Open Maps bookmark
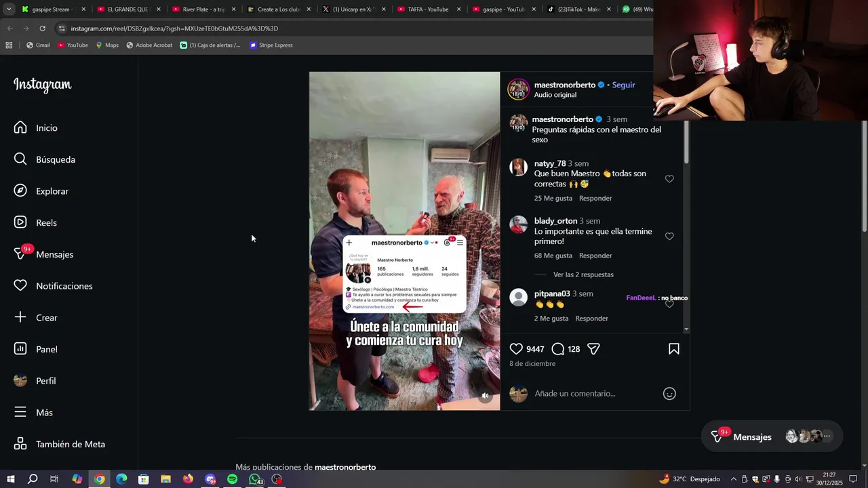 107,45
